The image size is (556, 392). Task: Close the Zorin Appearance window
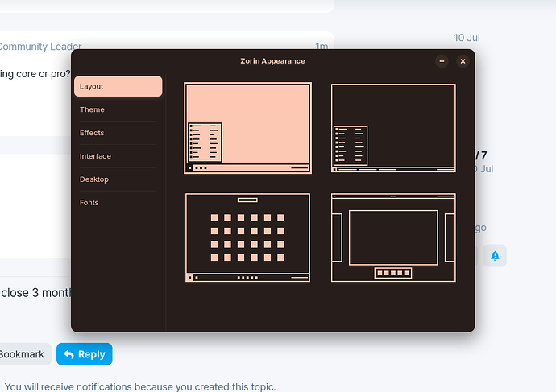click(463, 61)
